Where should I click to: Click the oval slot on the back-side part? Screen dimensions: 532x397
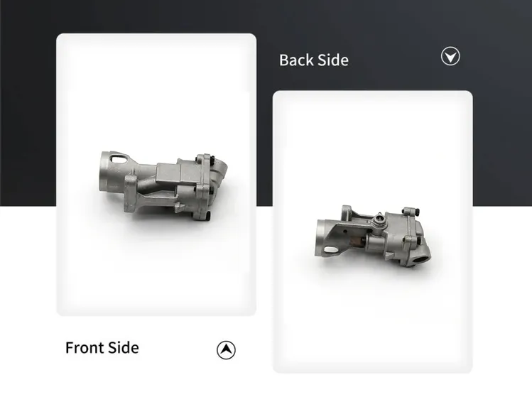tap(330, 250)
